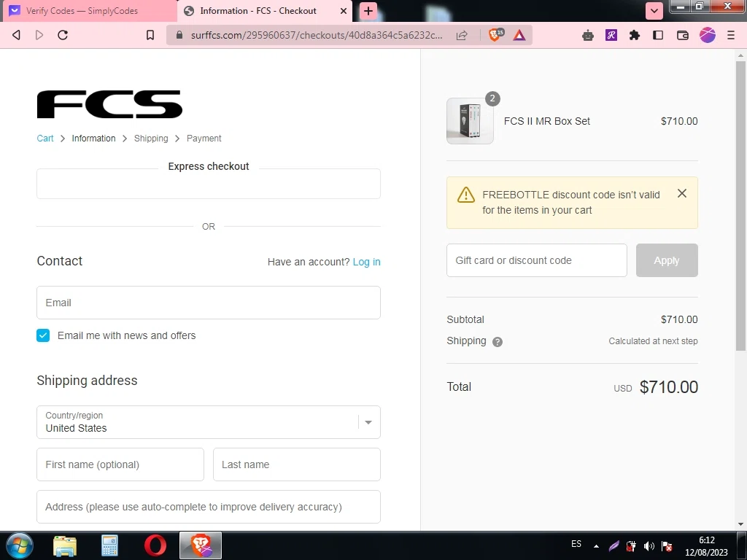Click the Brave taskbar button

(x=201, y=545)
